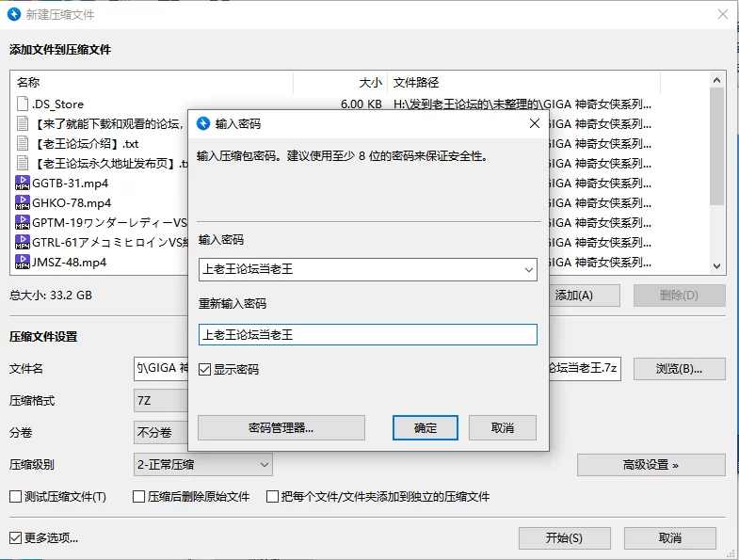Close the 输入密码 dialog

click(535, 123)
